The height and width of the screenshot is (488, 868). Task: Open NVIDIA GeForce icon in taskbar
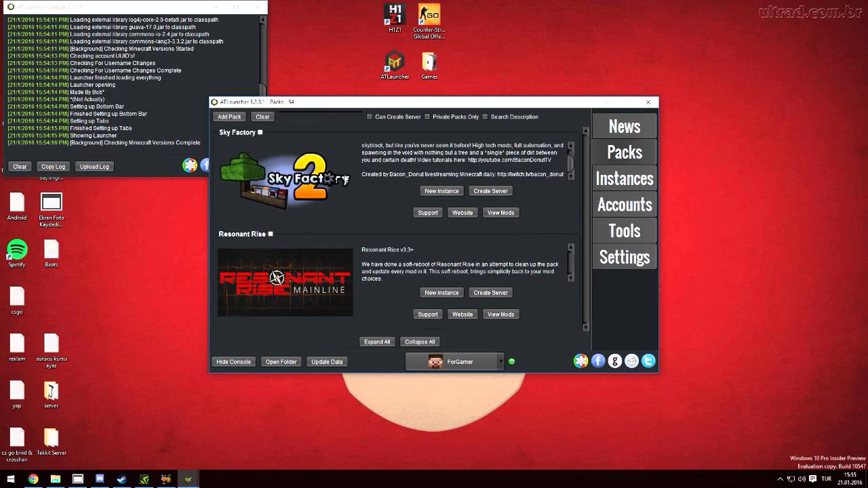point(144,479)
